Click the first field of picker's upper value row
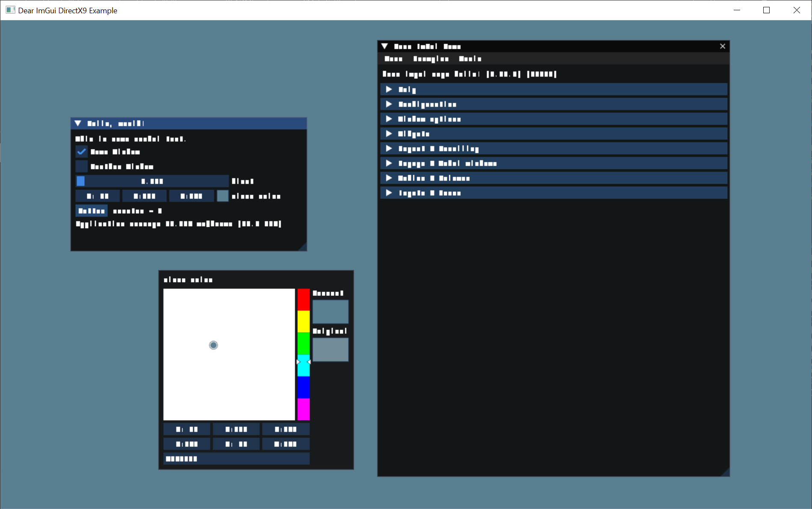 tap(187, 429)
